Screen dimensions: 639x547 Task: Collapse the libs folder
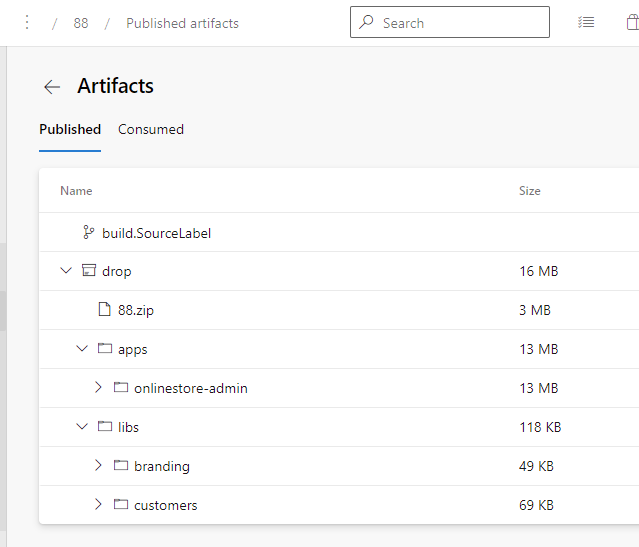[82, 427]
